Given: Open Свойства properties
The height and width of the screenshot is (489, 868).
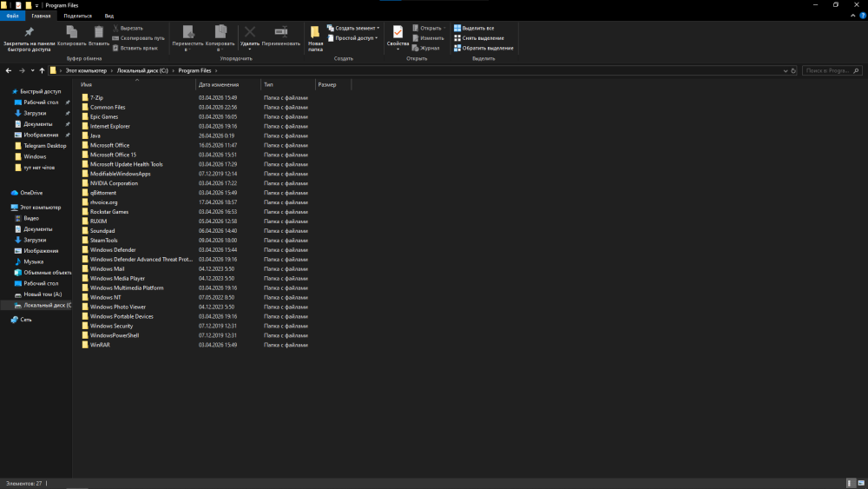Looking at the screenshot, I should (398, 37).
